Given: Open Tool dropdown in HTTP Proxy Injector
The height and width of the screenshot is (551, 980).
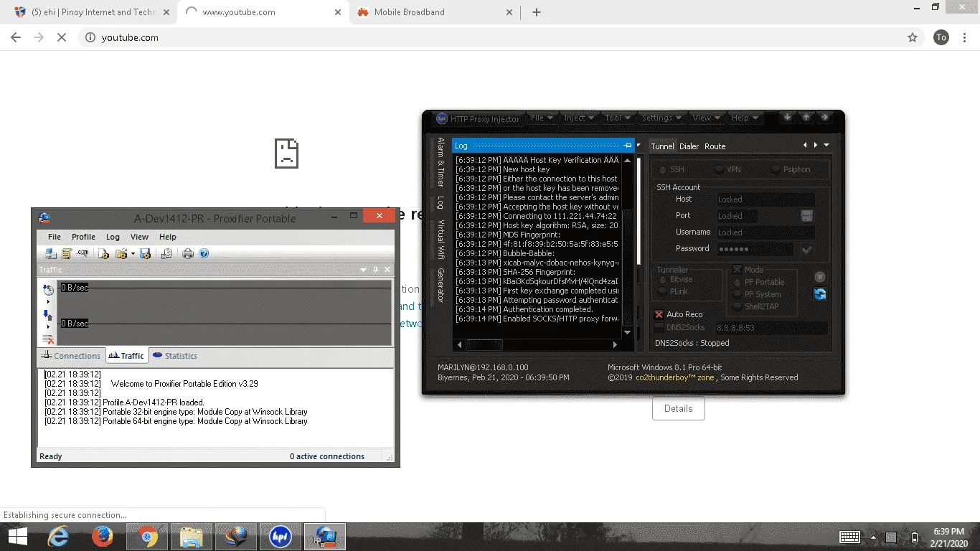Looking at the screenshot, I should [x=618, y=118].
